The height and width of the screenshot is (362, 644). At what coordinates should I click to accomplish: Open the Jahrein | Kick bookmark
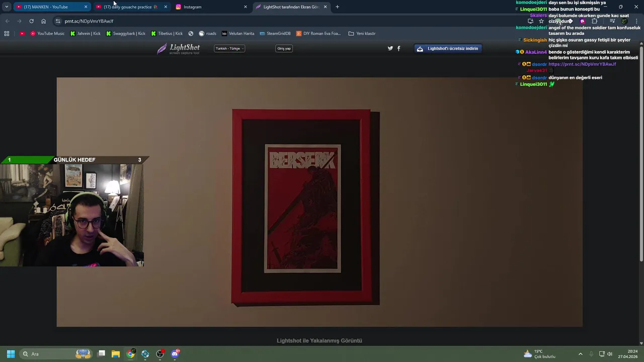(85, 34)
